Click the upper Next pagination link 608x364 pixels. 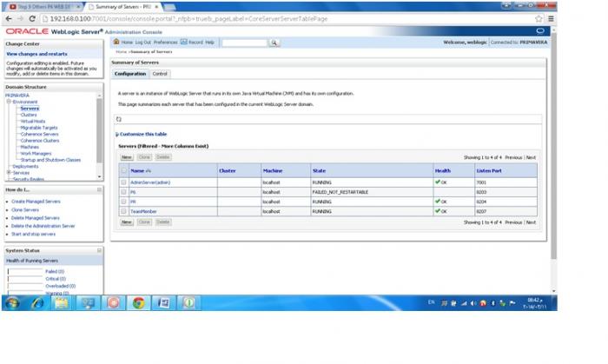tap(531, 157)
